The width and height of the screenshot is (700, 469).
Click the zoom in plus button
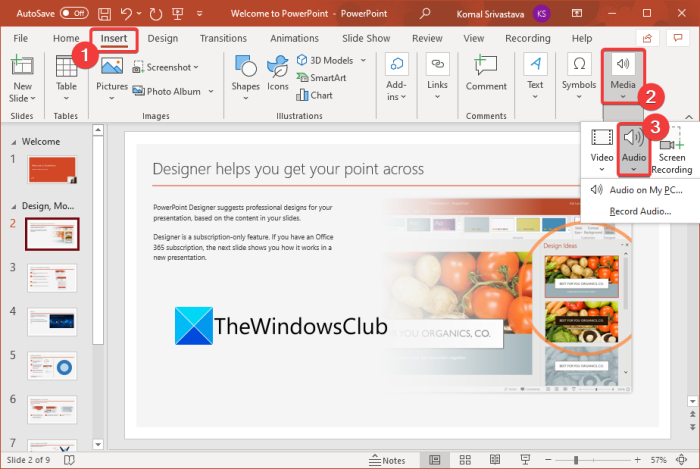(638, 460)
